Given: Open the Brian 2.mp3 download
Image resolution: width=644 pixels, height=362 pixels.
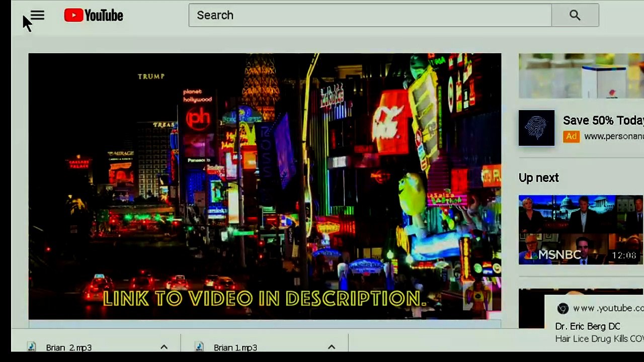Looking at the screenshot, I should pyautogui.click(x=68, y=347).
